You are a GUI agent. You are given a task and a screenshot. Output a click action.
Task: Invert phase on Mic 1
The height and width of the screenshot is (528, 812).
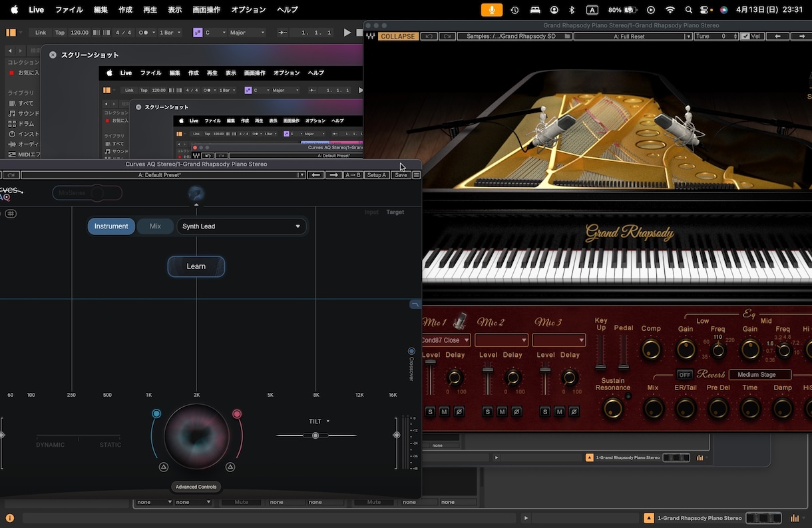click(x=459, y=412)
